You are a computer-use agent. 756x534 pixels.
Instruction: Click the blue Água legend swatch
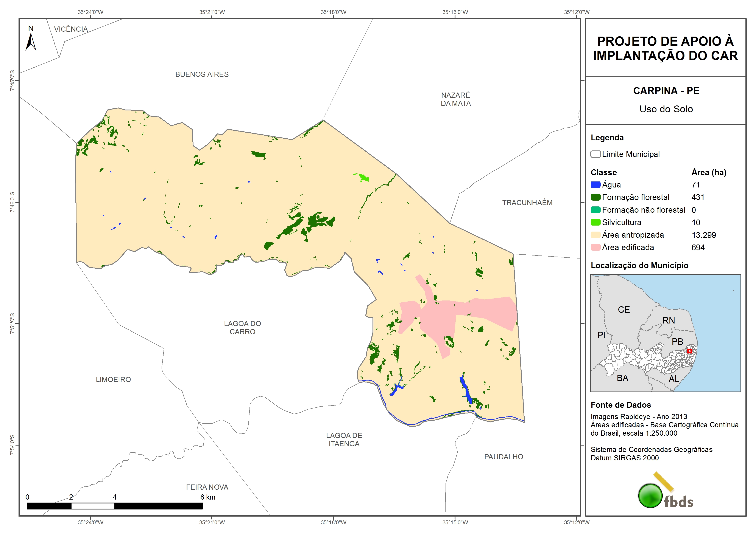tap(595, 185)
